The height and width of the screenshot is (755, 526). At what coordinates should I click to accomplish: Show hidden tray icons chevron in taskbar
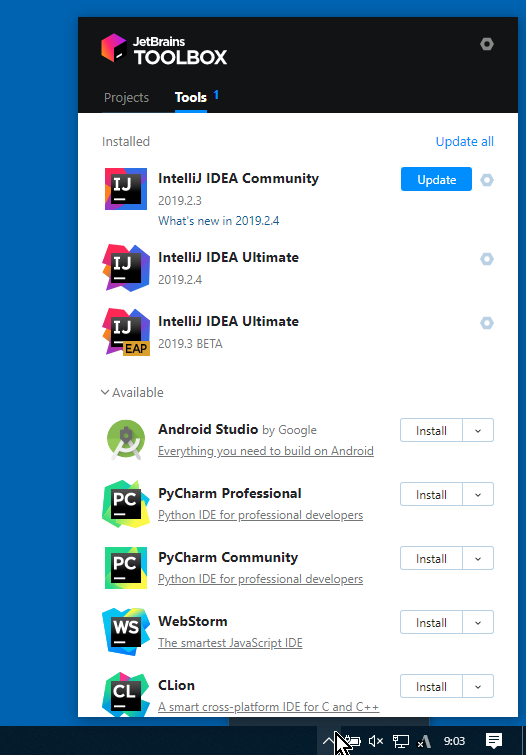328,741
